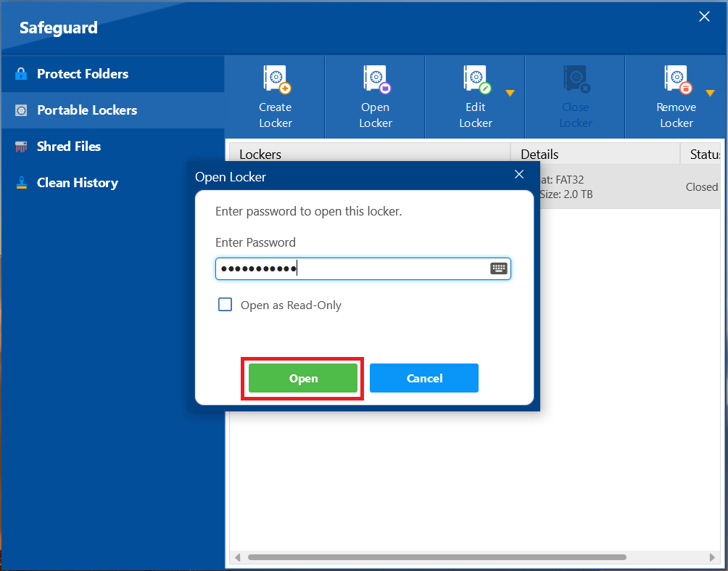Click the Remove Locker label text
Image resolution: width=728 pixels, height=571 pixels.
pyautogui.click(x=677, y=115)
